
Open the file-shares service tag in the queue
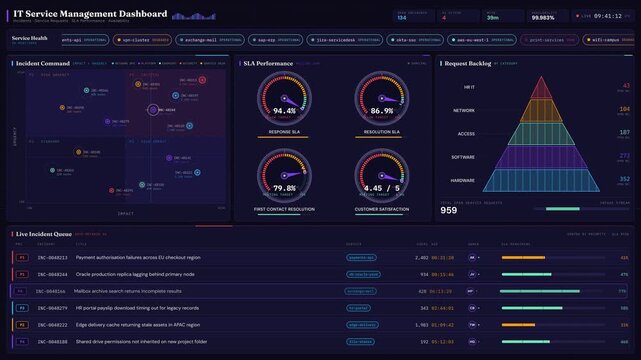360,342
